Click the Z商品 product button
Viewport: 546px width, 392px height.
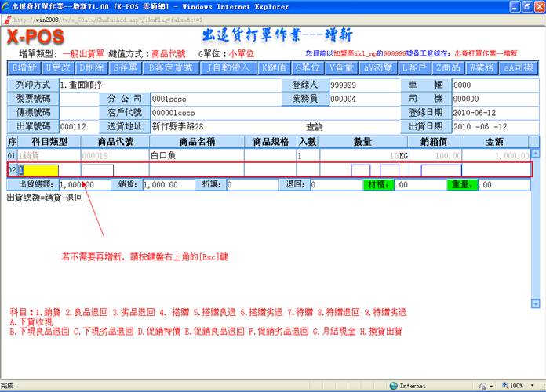click(x=450, y=68)
